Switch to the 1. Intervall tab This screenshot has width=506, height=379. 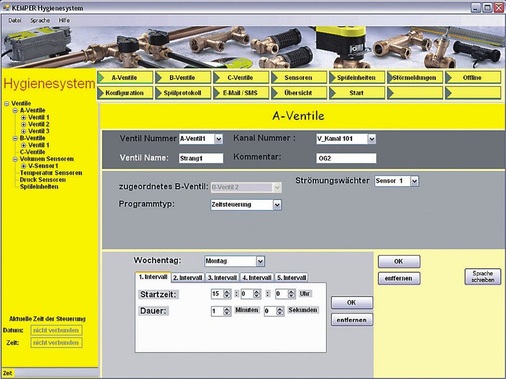(153, 277)
